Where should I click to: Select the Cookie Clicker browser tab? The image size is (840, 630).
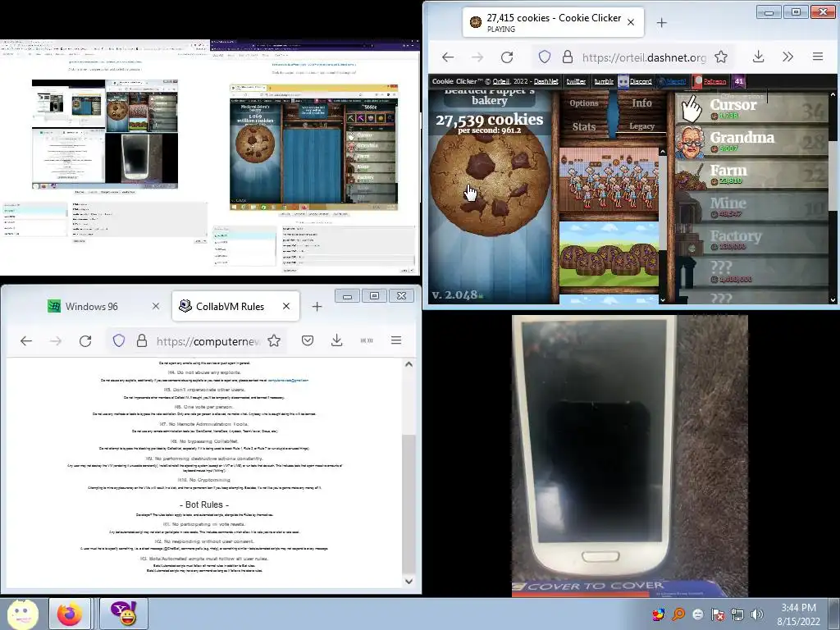point(553,22)
